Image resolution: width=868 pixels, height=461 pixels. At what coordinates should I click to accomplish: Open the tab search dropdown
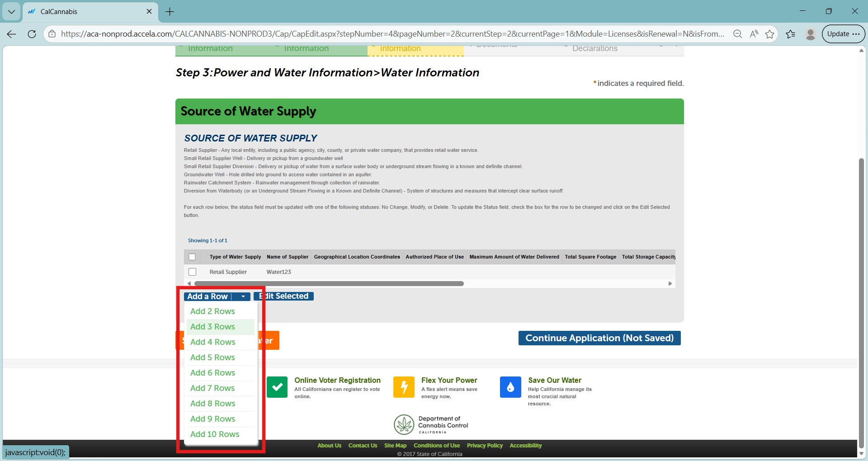click(11, 12)
